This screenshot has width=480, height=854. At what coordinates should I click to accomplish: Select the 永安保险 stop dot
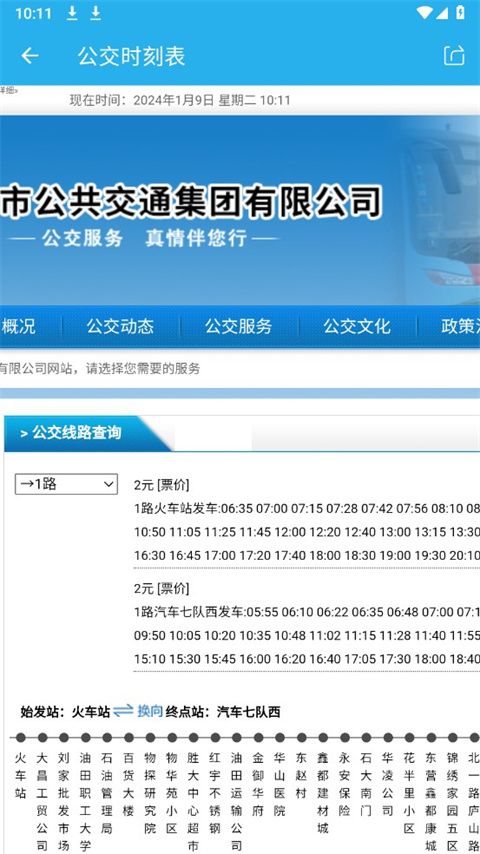(x=345, y=738)
